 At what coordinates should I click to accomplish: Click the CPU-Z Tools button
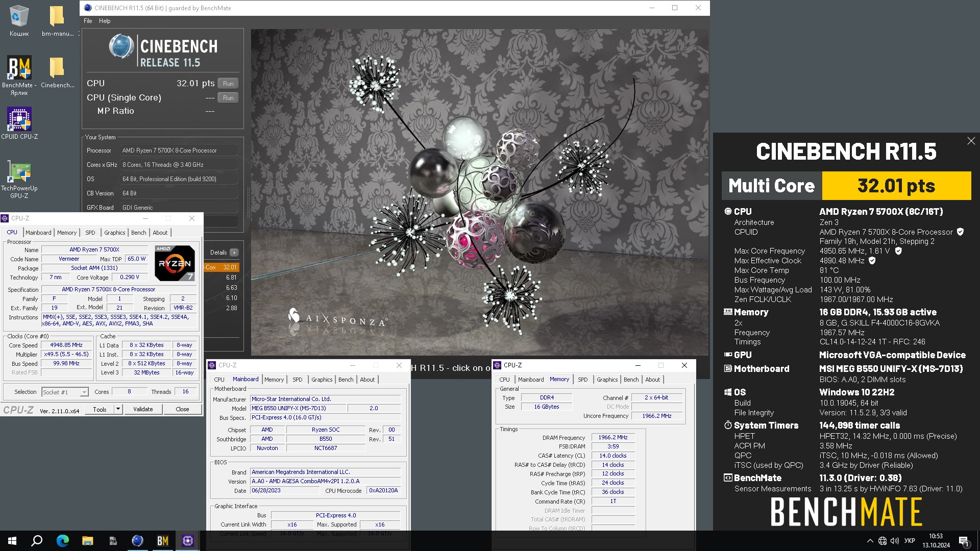tap(100, 409)
